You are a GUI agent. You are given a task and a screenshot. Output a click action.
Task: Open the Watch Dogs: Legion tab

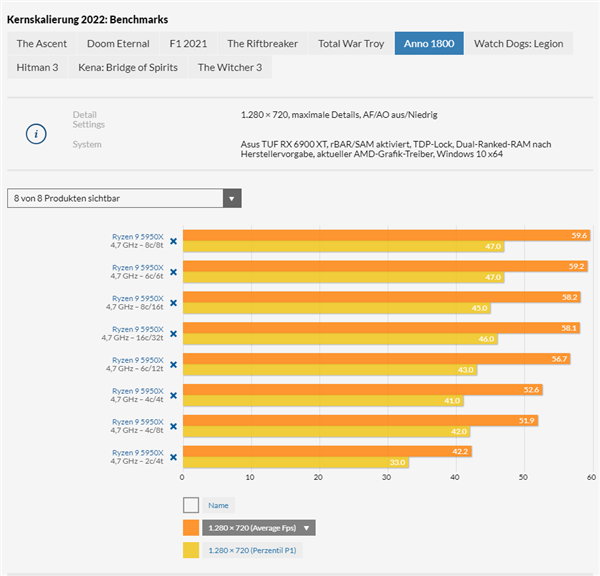tap(518, 44)
